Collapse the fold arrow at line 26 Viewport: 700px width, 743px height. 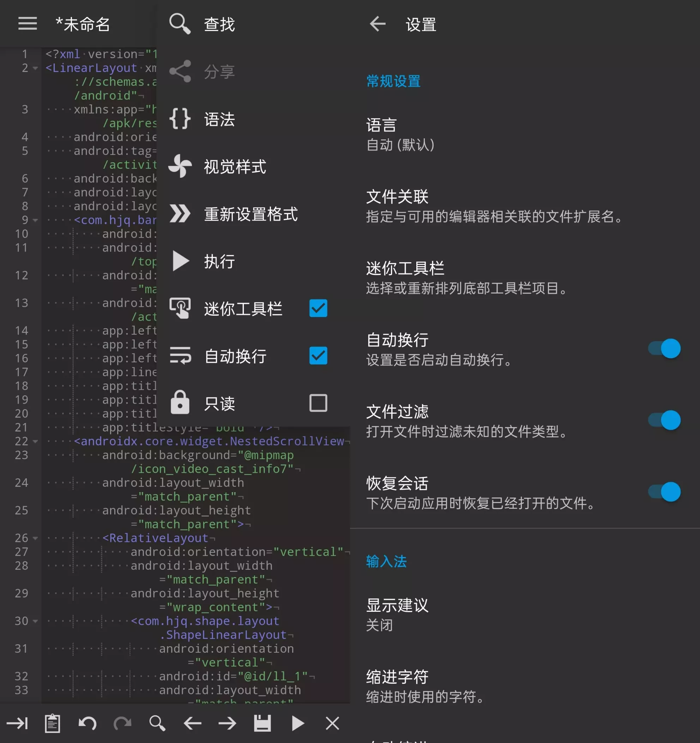point(35,538)
